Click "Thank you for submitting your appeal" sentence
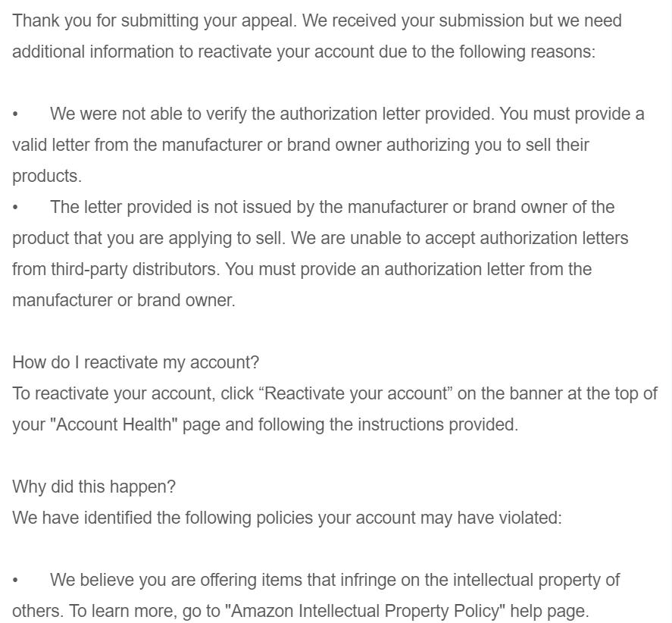 (x=155, y=21)
